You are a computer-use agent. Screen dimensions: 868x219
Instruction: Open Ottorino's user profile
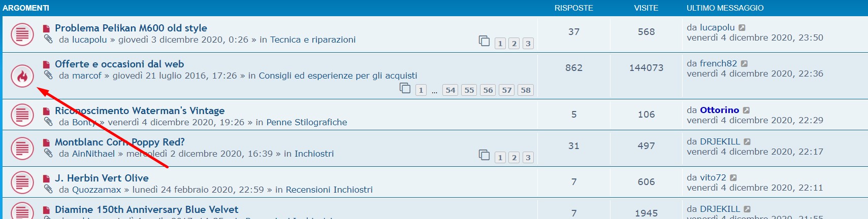(x=719, y=110)
